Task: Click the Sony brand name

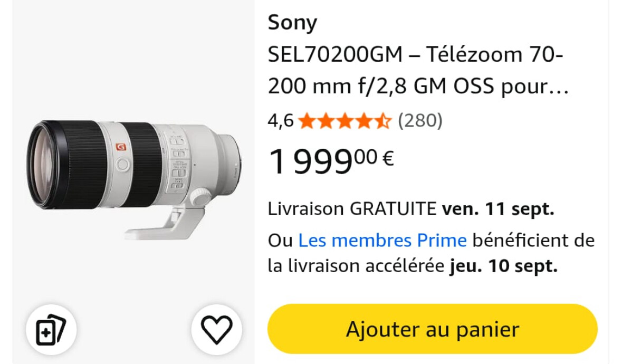Action: 293,23
